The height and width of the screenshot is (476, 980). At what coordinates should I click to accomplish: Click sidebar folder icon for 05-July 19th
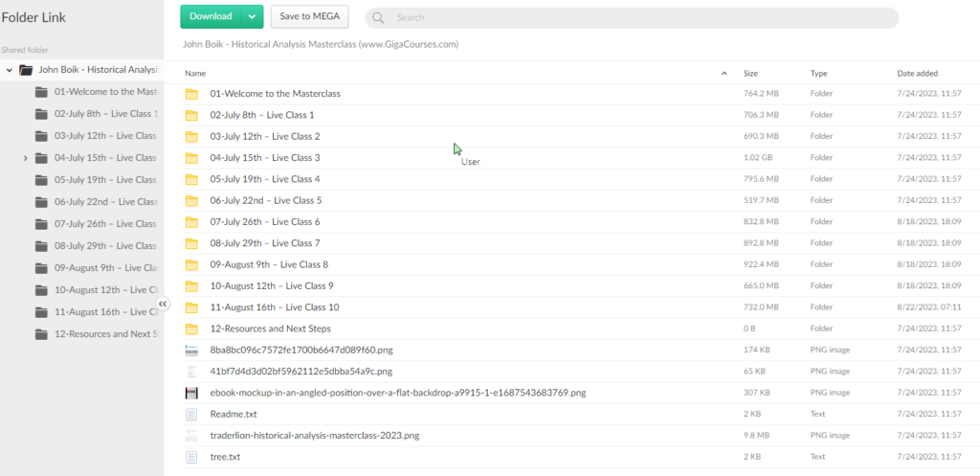click(41, 180)
